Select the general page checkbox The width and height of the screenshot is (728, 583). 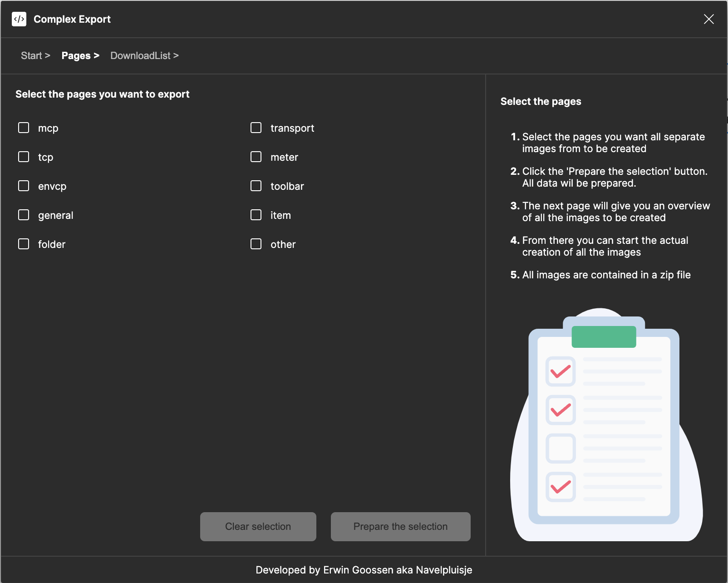point(24,215)
